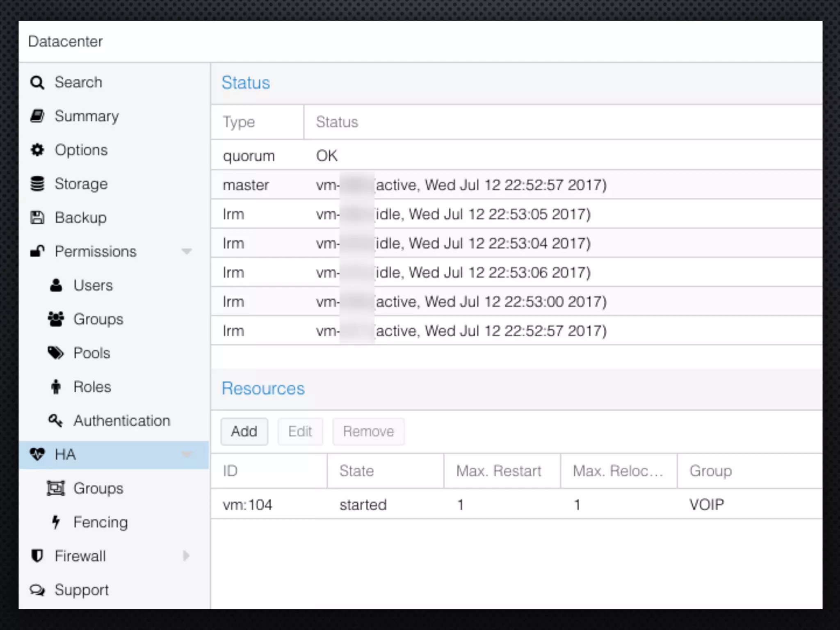Click the Pools tags icon
The width and height of the screenshot is (840, 630).
click(x=56, y=353)
